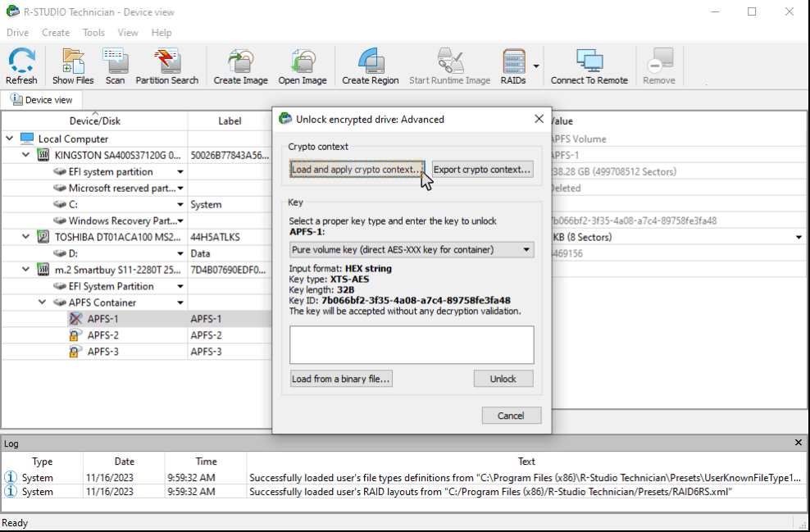Close the Unlock encrypted drive dialog
Image resolution: width=810 pixels, height=532 pixels.
(x=539, y=119)
